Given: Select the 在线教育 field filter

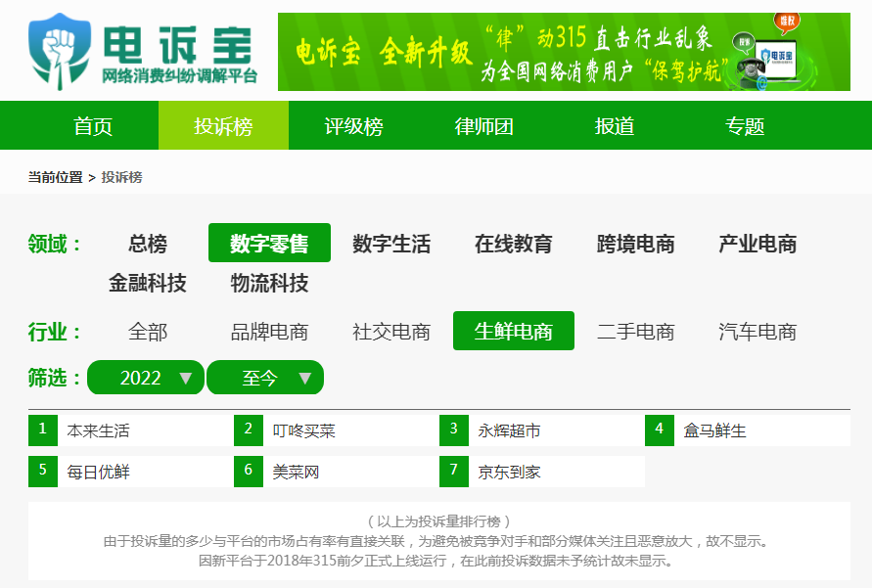Looking at the screenshot, I should coord(513,244).
